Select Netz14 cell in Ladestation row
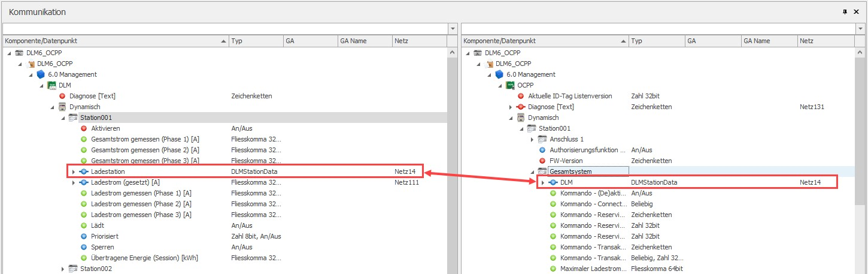This screenshot has height=274, width=868. [404, 171]
